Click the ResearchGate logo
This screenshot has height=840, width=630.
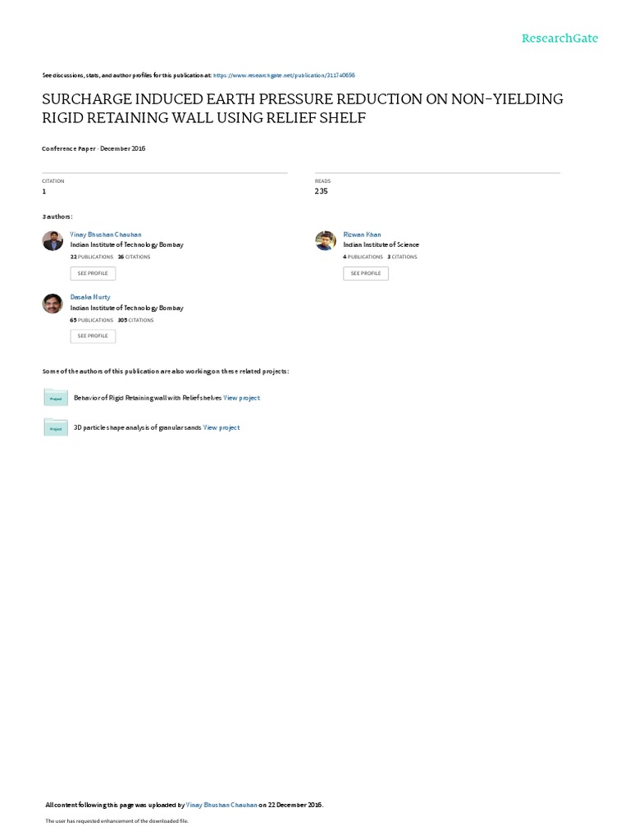pyautogui.click(x=559, y=38)
